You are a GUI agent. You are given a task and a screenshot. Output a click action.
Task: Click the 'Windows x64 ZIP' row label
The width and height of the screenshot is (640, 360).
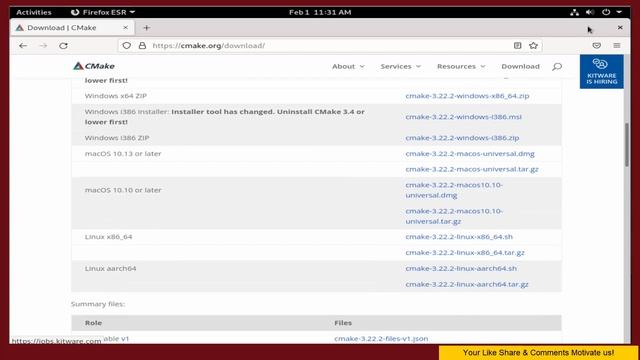pyautogui.click(x=116, y=96)
